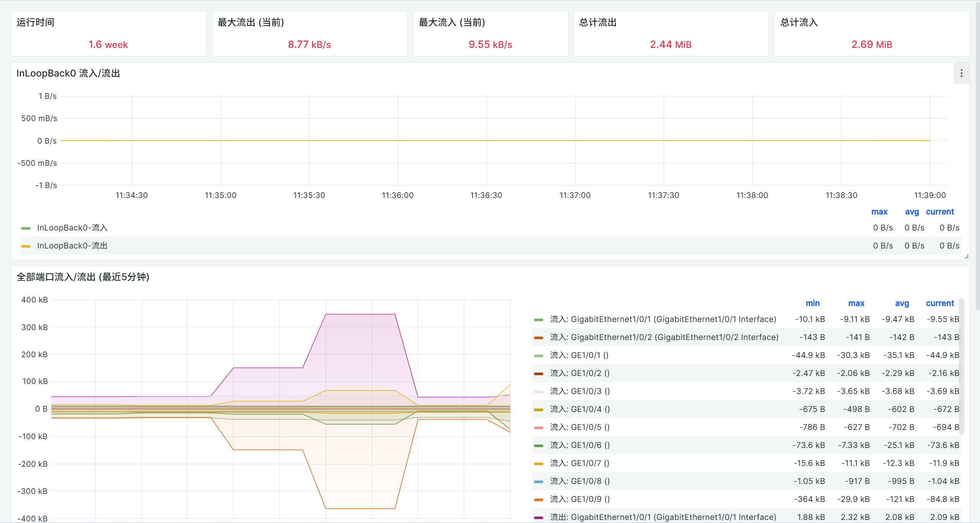Image resolution: width=980 pixels, height=523 pixels.
Task: Click the InLoopBack0-流出 yellow series color swatch
Action: pos(26,246)
